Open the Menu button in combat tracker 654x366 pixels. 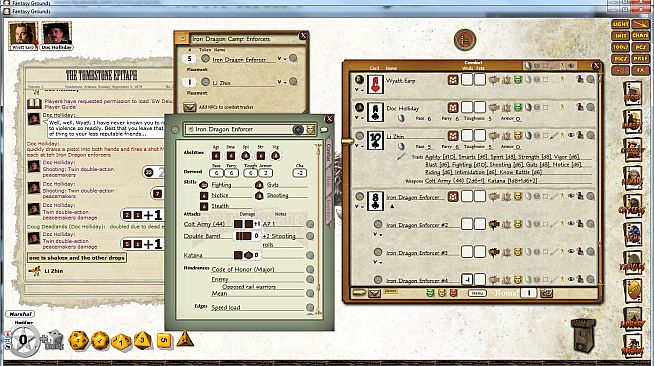(x=477, y=293)
